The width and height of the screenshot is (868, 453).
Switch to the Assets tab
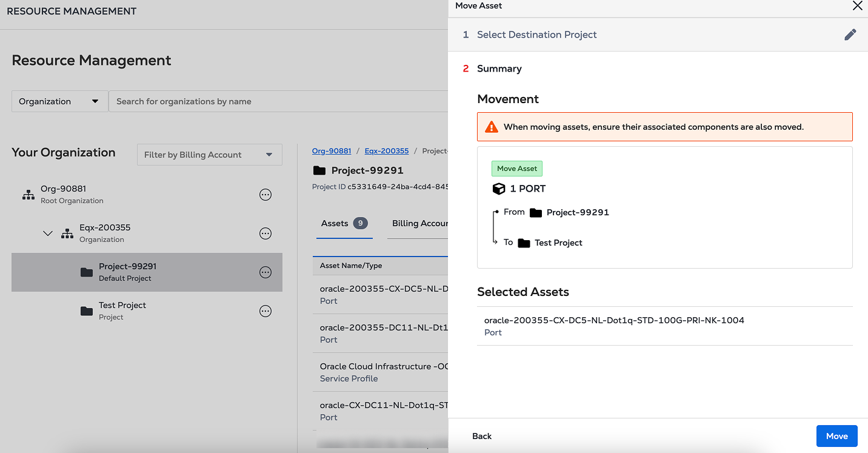(344, 224)
